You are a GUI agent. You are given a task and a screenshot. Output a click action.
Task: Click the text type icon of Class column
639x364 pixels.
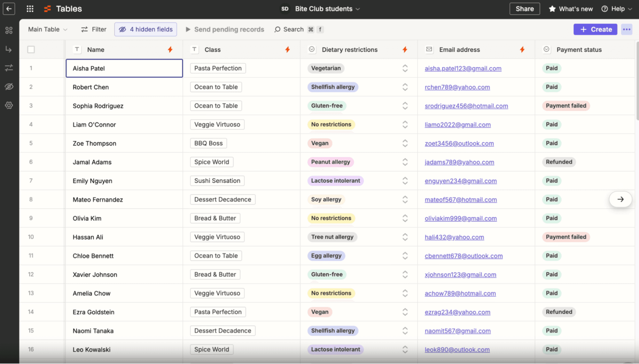194,49
